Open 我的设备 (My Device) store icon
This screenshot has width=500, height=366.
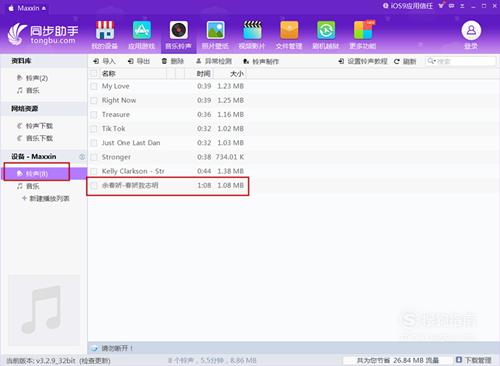105,30
